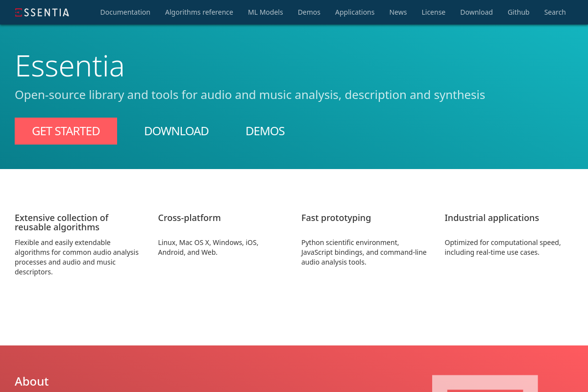The height and width of the screenshot is (392, 588).
Task: Click the DOWNLOAD button in the hero banner
Action: [x=176, y=131]
